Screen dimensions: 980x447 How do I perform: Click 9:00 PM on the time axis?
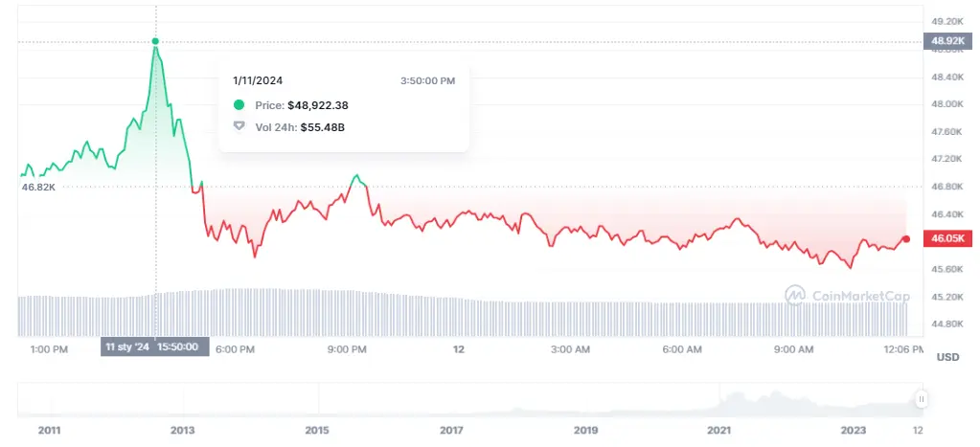point(347,350)
